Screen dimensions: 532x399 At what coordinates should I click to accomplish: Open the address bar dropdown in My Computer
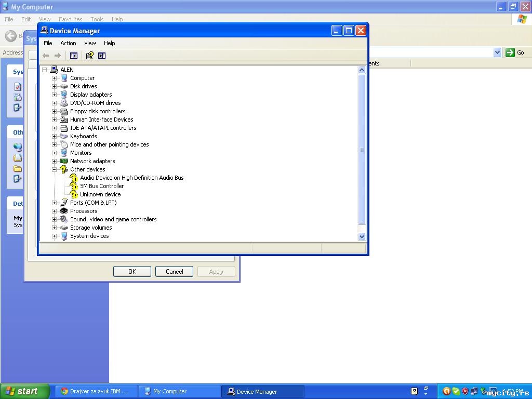pyautogui.click(x=497, y=52)
